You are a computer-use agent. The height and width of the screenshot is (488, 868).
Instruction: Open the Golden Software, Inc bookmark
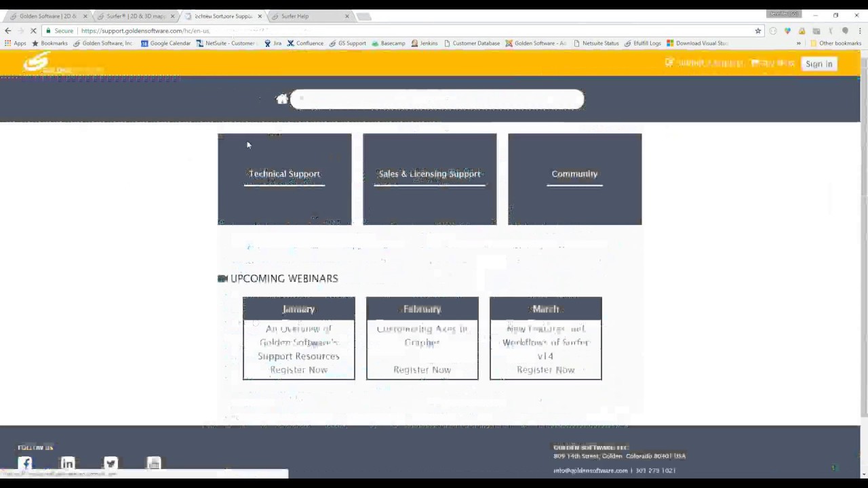(x=102, y=43)
